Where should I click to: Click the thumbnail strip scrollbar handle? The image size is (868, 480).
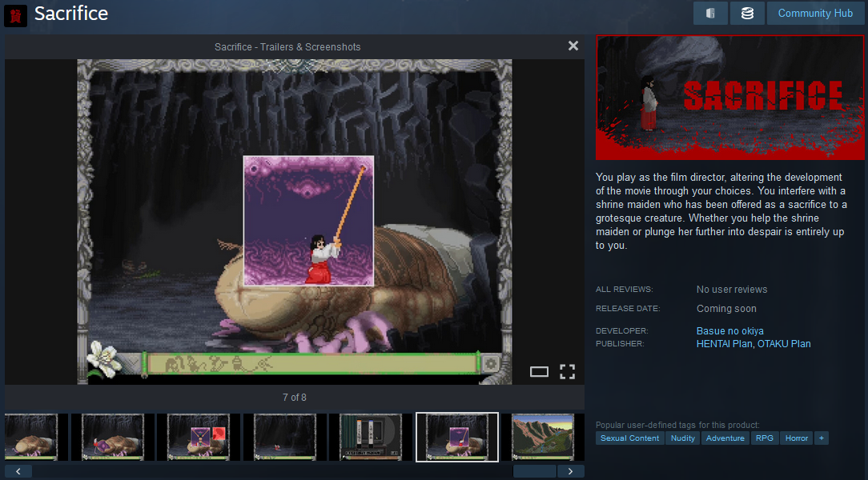pyautogui.click(x=534, y=471)
